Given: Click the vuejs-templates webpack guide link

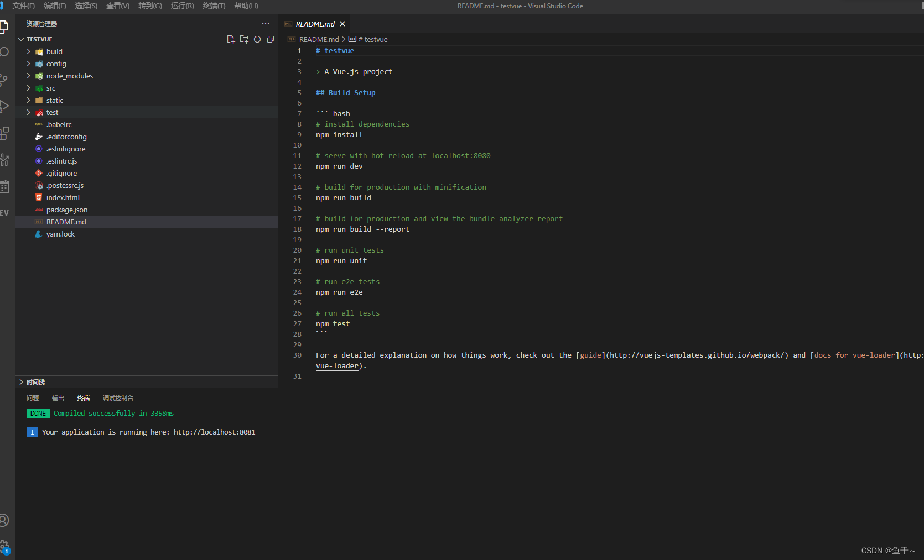Looking at the screenshot, I should click(697, 355).
